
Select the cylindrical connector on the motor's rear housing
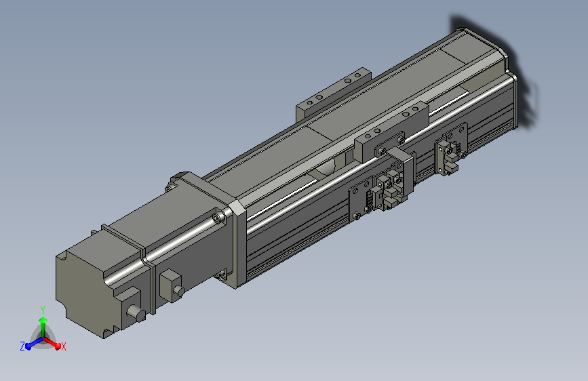136,313
